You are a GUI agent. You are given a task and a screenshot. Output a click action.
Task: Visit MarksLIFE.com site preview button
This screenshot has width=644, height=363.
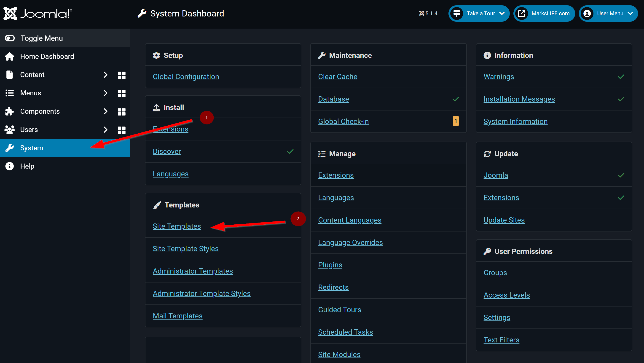(544, 13)
